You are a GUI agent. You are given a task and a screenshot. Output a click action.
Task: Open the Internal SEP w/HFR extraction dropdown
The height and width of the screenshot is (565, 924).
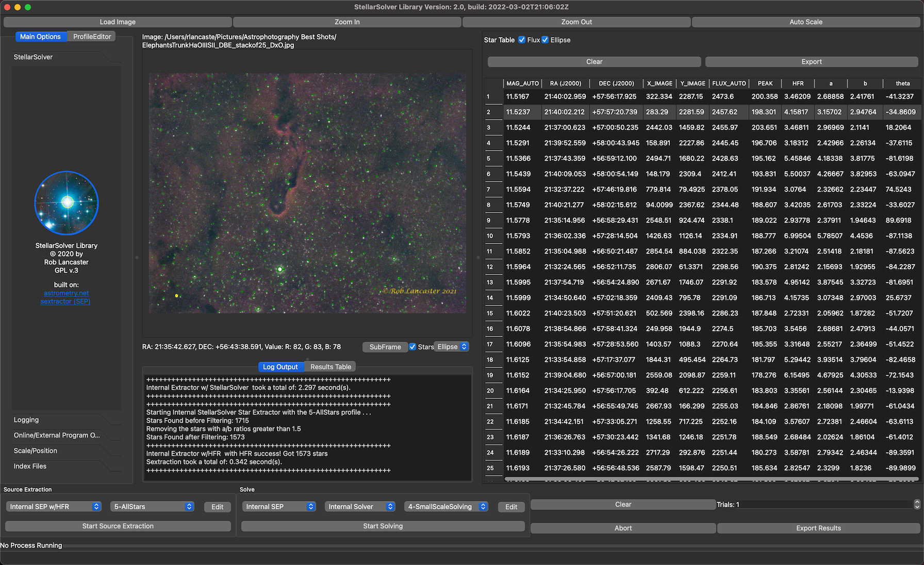54,507
